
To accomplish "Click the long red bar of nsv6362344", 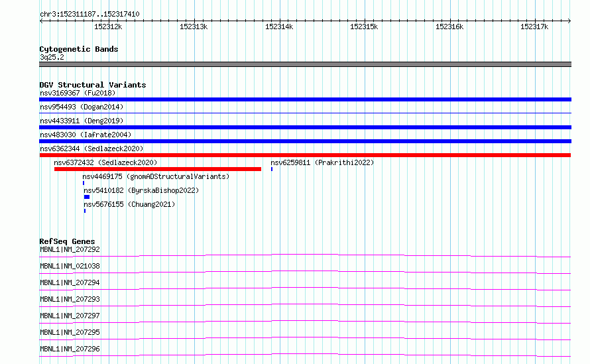I will pos(305,155).
